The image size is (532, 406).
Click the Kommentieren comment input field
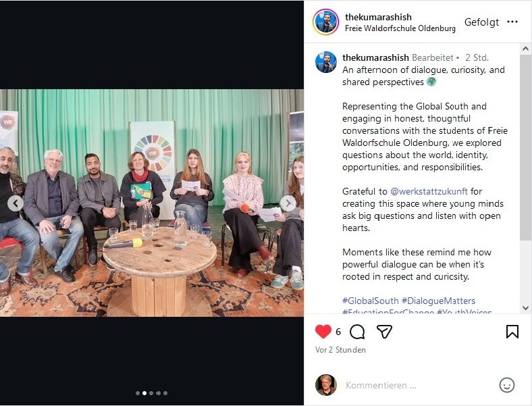coord(417,385)
